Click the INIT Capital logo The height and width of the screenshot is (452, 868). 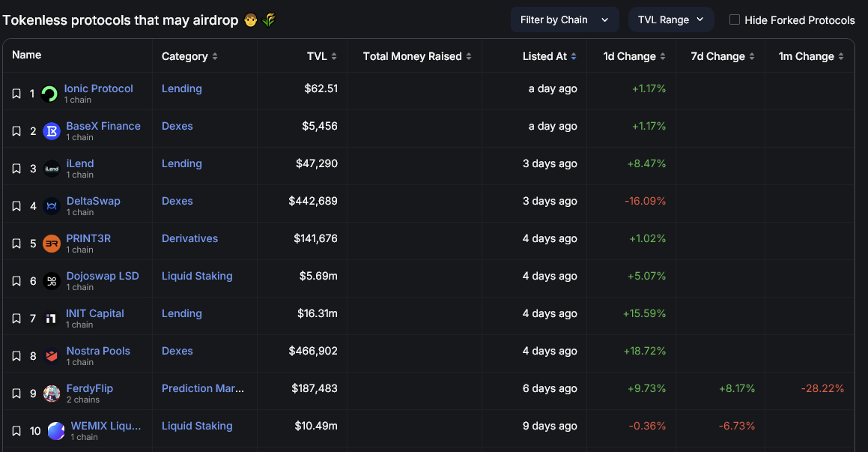pos(51,319)
